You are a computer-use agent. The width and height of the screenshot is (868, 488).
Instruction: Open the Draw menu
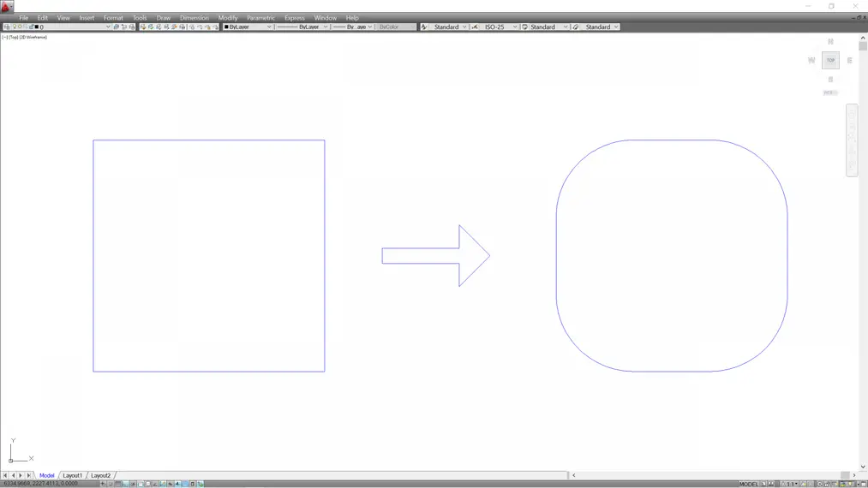click(x=164, y=18)
